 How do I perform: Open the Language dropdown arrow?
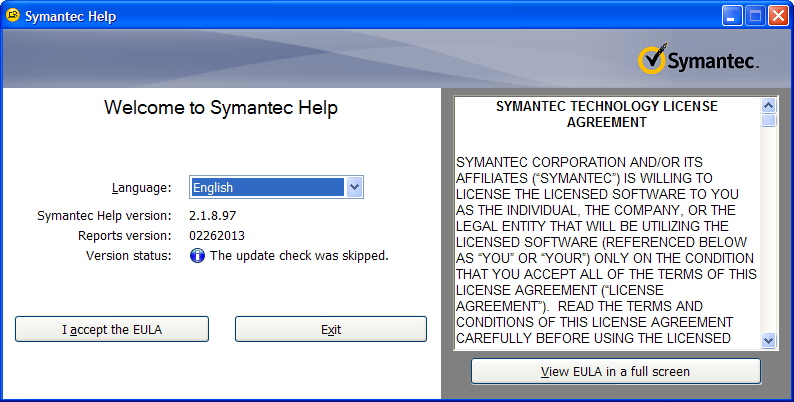pos(354,187)
